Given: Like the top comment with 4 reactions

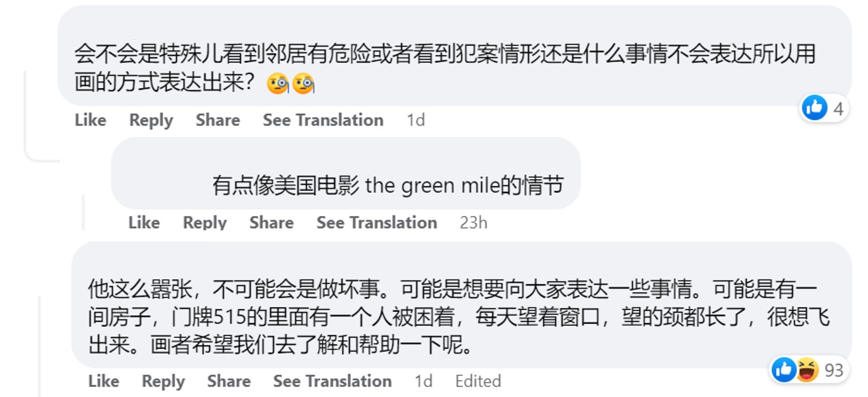Looking at the screenshot, I should 90,120.
